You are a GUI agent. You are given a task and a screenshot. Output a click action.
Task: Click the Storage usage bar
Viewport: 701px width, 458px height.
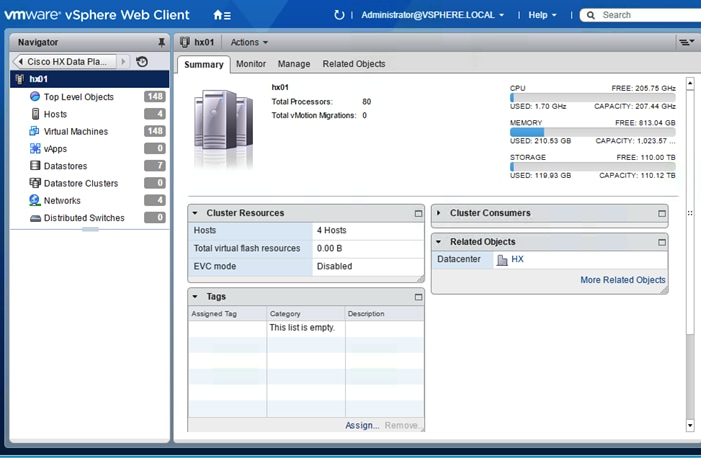point(592,166)
